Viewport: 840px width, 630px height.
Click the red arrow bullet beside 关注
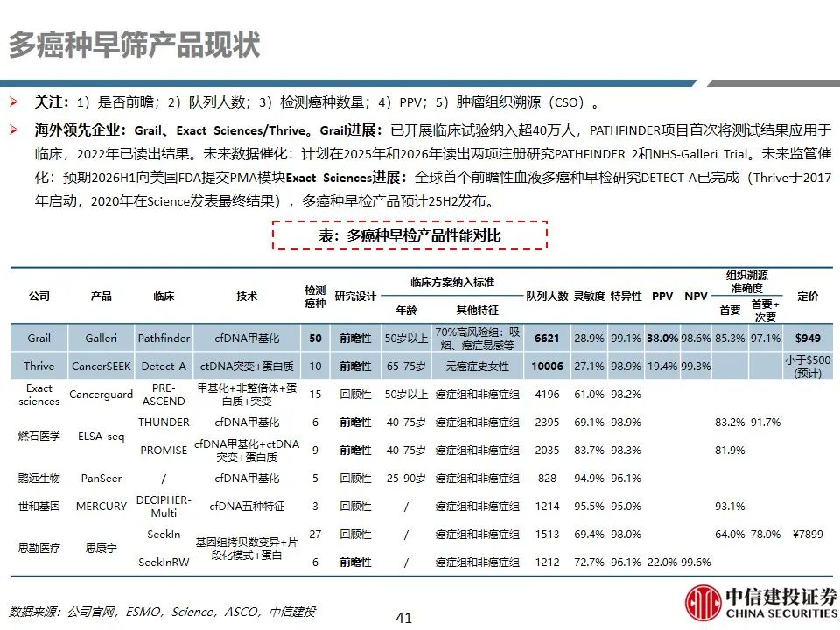click(x=15, y=101)
